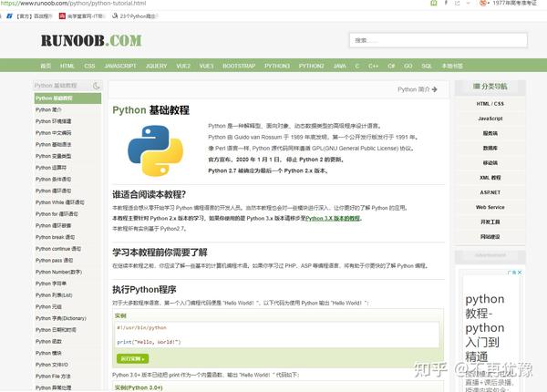Open the address bar dropdown arrow

(469, 3)
